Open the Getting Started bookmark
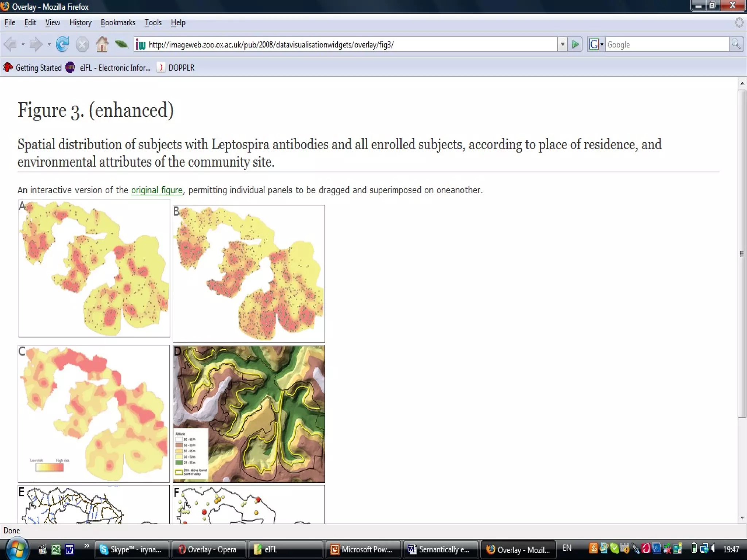 pyautogui.click(x=38, y=68)
